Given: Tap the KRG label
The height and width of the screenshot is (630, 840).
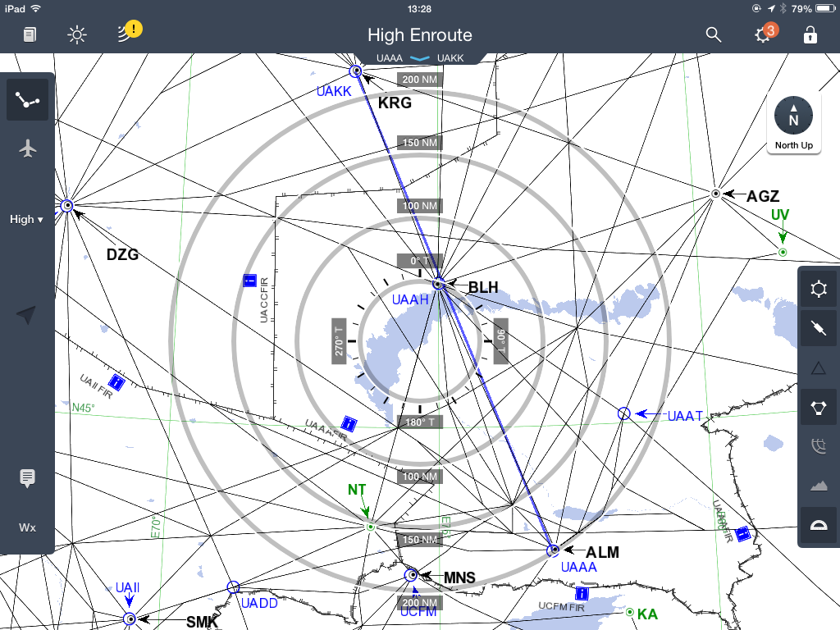Looking at the screenshot, I should [x=395, y=103].
